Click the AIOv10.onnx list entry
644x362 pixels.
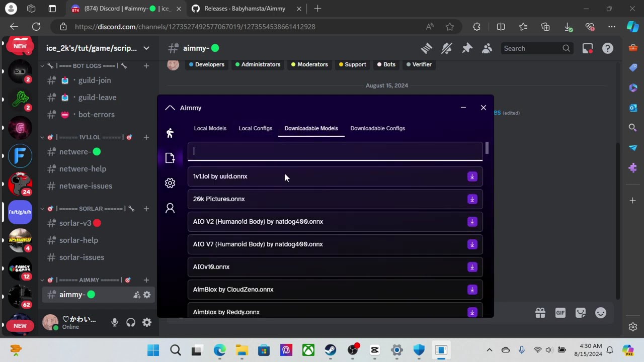335,267
